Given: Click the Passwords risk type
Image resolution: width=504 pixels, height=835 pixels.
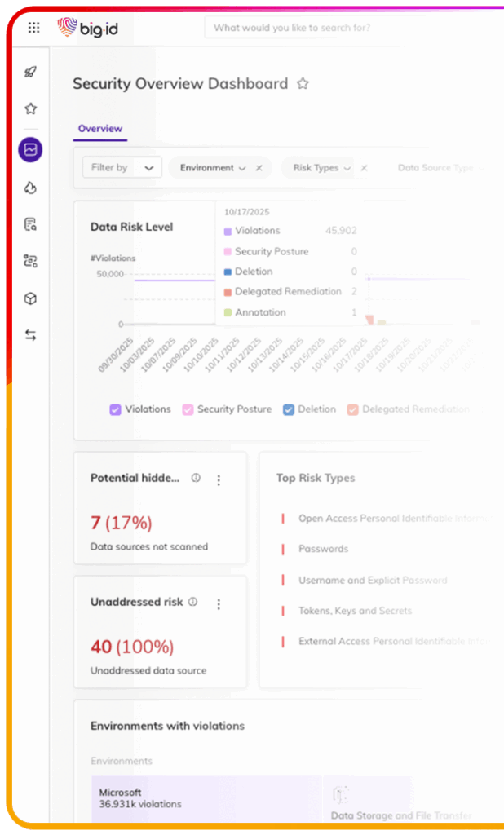Looking at the screenshot, I should point(323,549).
